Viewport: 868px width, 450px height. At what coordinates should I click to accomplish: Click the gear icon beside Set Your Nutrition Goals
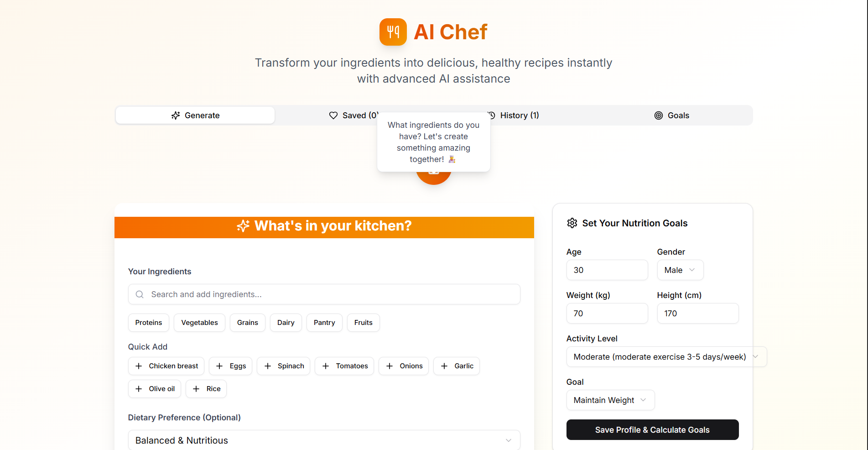[x=572, y=223]
